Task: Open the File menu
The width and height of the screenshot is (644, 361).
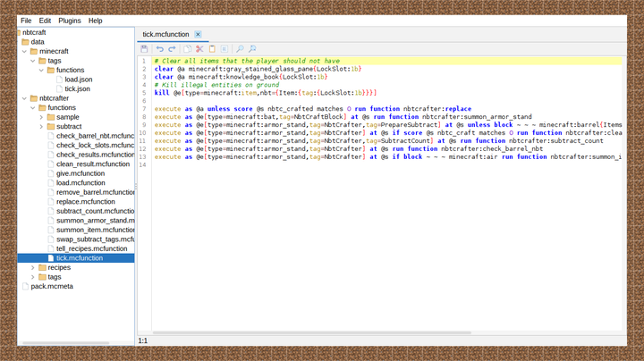Action: [26, 21]
